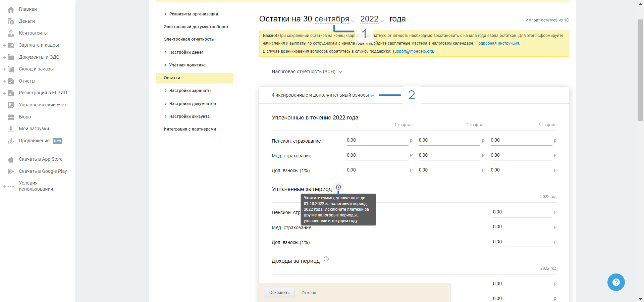Image resolution: width=644 pixels, height=302 pixels.
Task: Open Электронный документооборот settings item
Action: [196, 27]
